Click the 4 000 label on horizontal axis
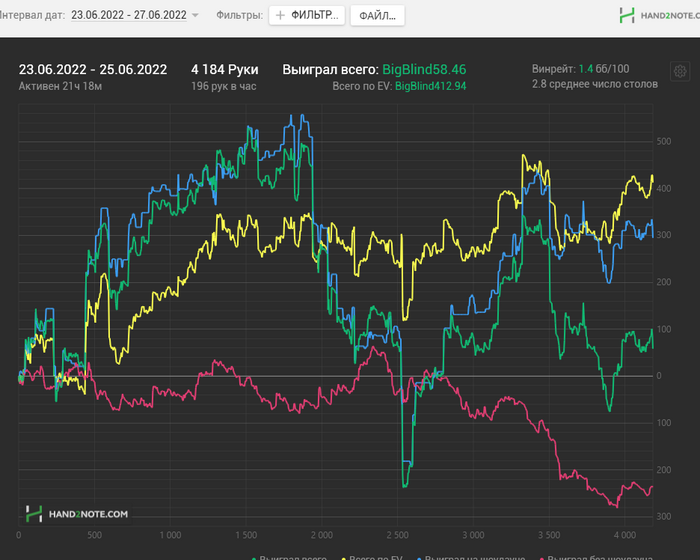The height and width of the screenshot is (560, 700). 625,535
